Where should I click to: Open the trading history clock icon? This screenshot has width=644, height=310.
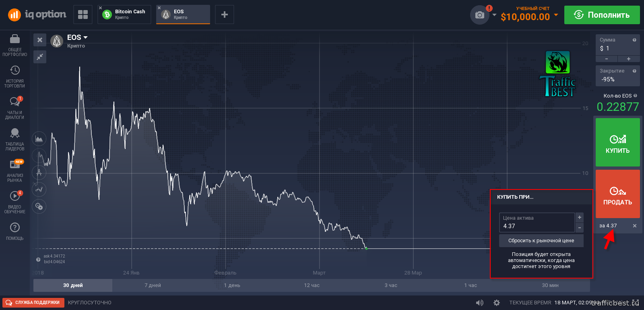point(15,70)
